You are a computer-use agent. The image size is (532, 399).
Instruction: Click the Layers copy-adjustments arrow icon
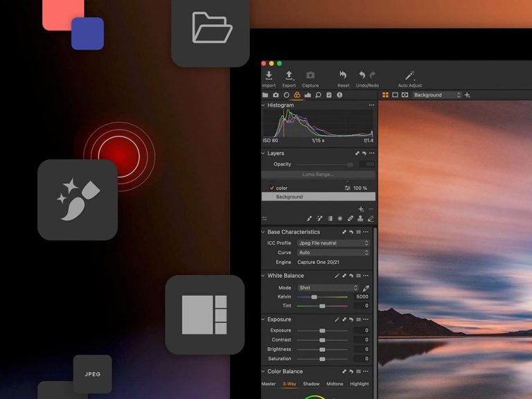point(357,153)
